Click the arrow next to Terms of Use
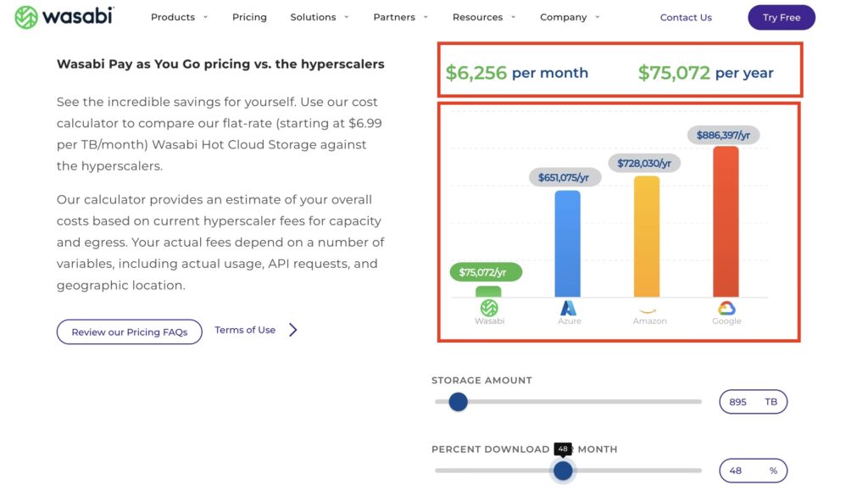 [x=293, y=330]
